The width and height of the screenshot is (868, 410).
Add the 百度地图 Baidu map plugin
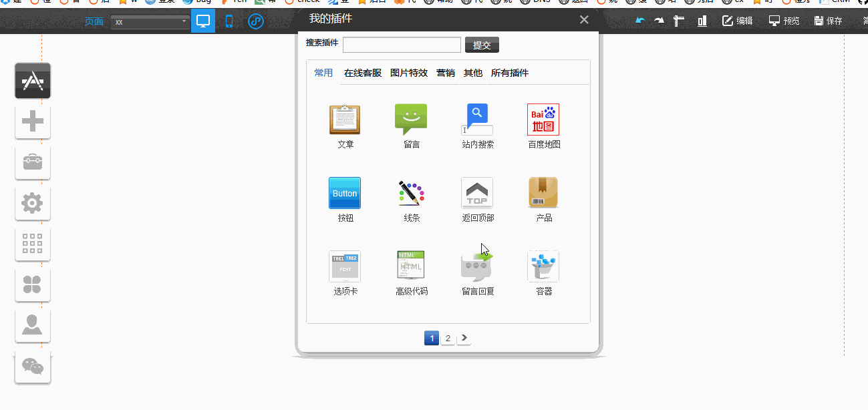point(543,120)
